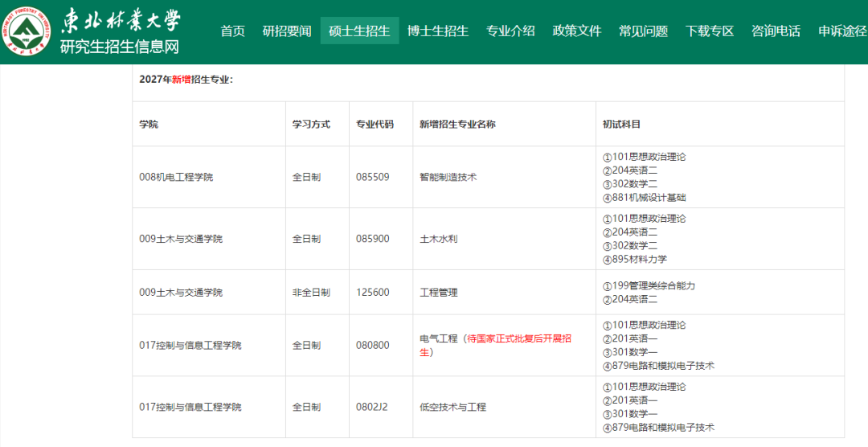Click the red note 待国家正式批复后开展招生
The image size is (868, 447).
(x=495, y=346)
